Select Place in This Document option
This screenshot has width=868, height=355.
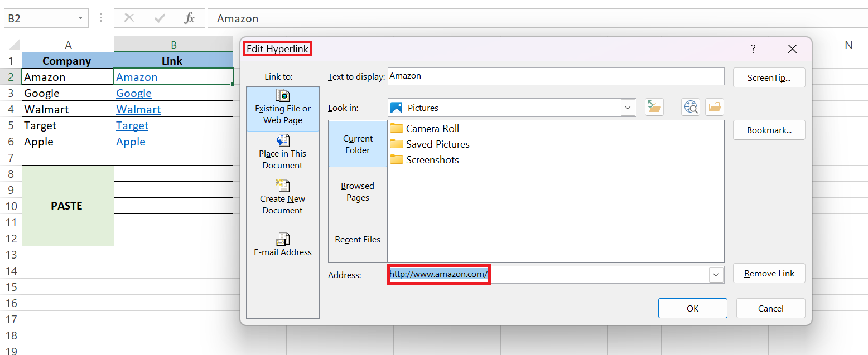point(283,152)
